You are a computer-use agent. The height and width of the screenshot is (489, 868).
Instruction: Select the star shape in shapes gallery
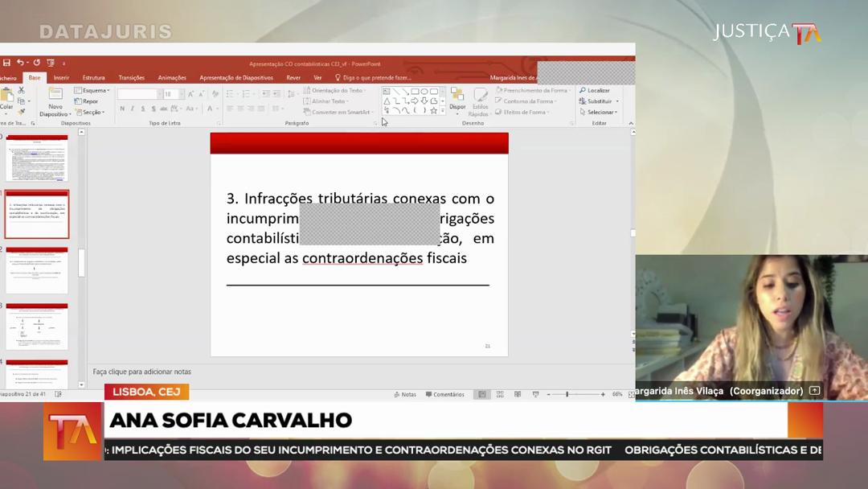point(433,111)
